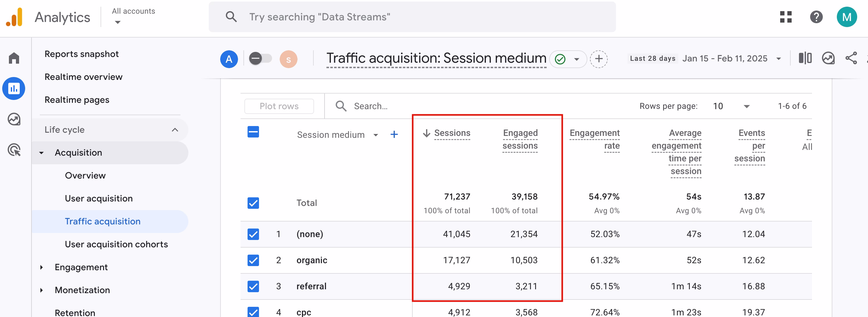Open the Explore section from the sidebar
868x317 pixels.
tap(14, 119)
